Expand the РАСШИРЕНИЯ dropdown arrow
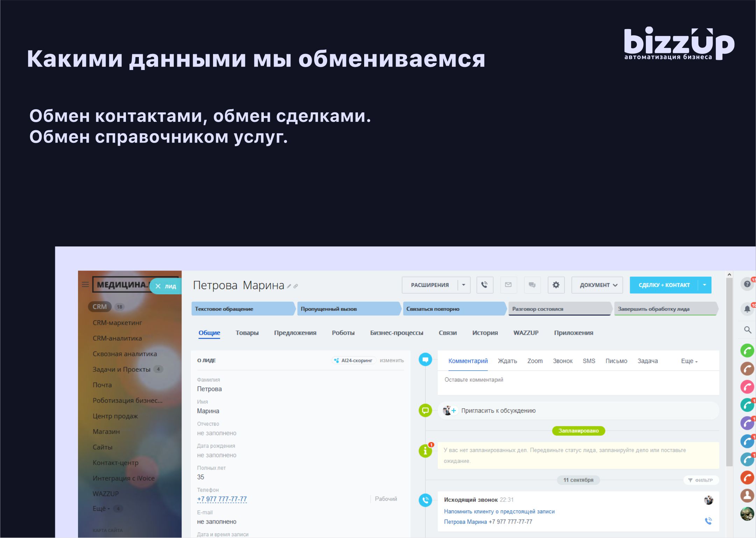Viewport: 756px width, 538px height. (464, 285)
